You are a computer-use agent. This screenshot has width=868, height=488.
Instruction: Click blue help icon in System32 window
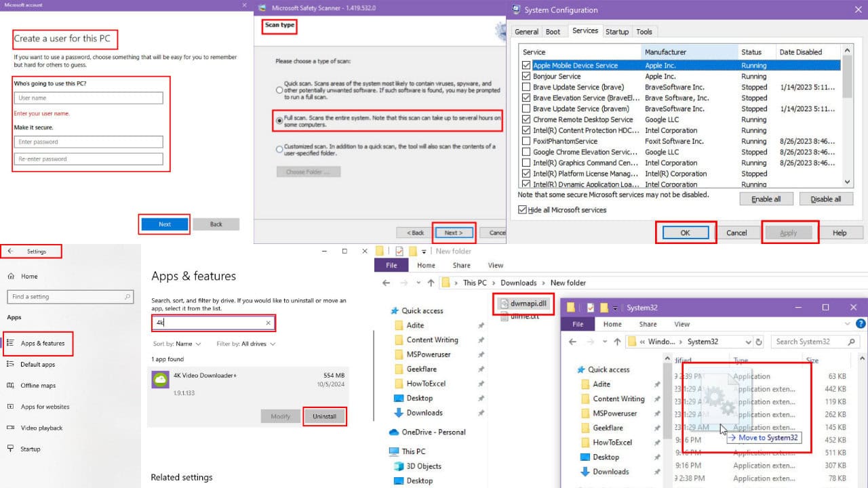click(861, 324)
